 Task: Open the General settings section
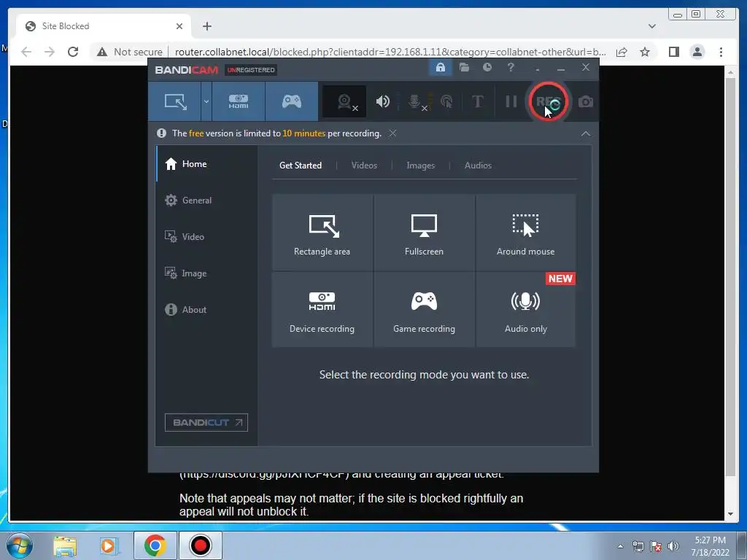point(206,201)
